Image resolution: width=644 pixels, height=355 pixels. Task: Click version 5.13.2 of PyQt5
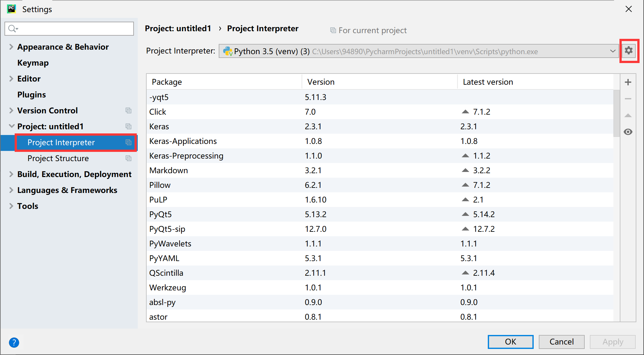(x=315, y=214)
